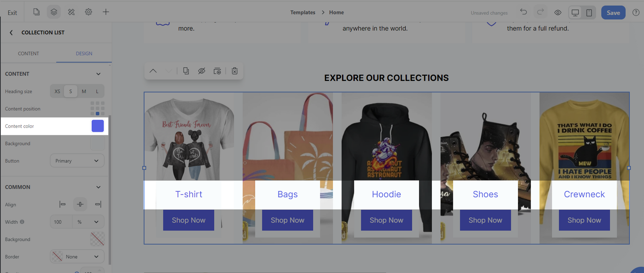Go back from Collection List panel

click(x=11, y=33)
